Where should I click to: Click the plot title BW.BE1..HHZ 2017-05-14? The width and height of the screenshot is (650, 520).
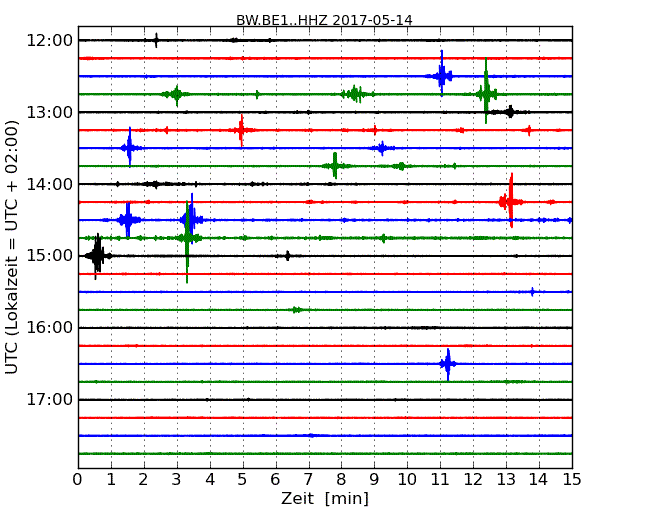coord(324,20)
